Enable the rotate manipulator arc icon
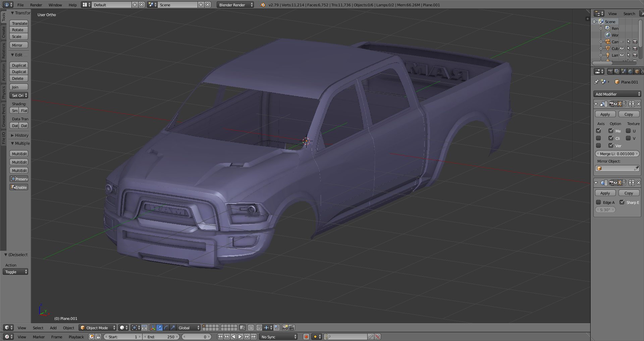This screenshot has width=644, height=341. (166, 328)
